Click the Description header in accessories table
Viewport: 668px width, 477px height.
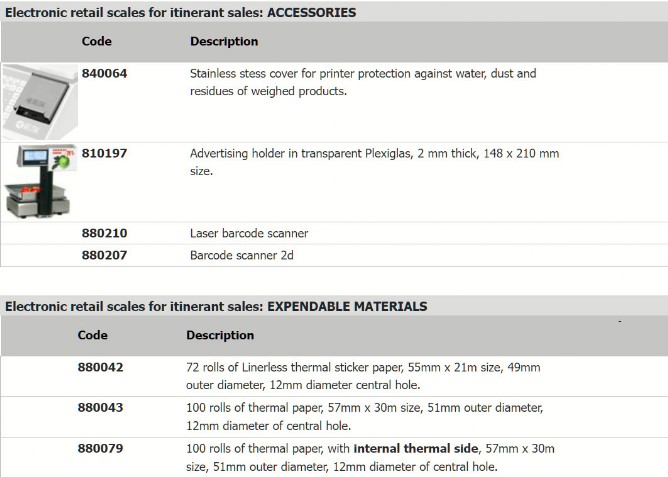[224, 41]
